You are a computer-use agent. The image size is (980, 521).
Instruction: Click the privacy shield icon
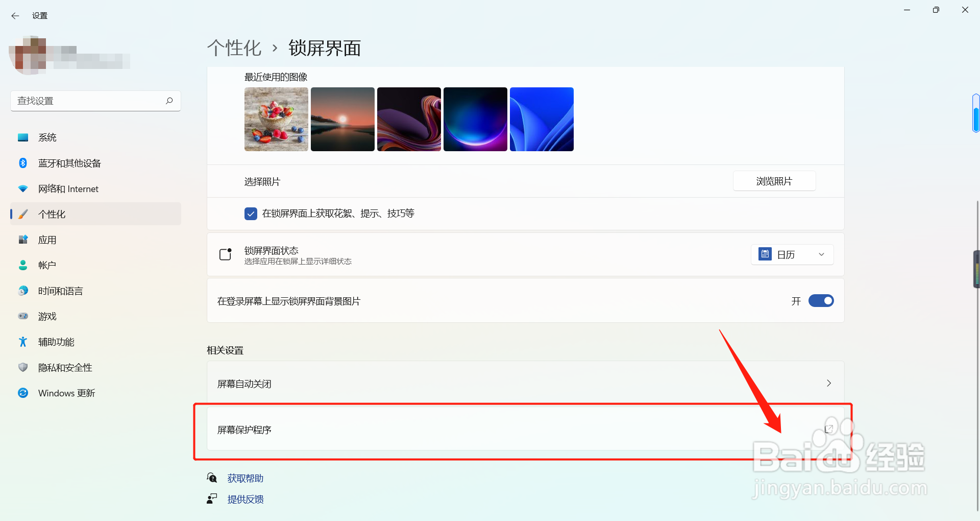23,367
